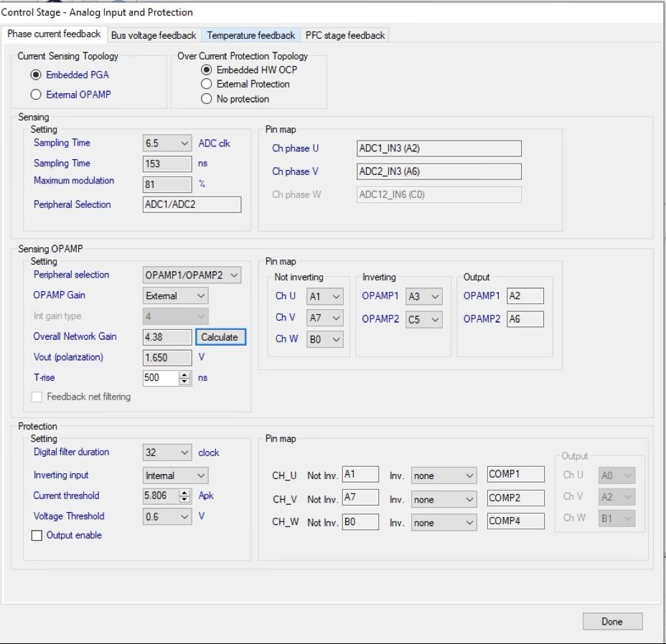Decrease T-rise with the down arrow

click(x=184, y=382)
